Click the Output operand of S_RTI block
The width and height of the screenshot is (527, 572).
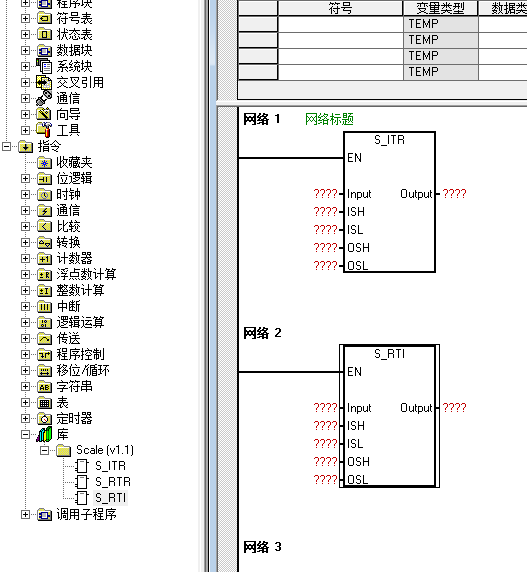[454, 407]
